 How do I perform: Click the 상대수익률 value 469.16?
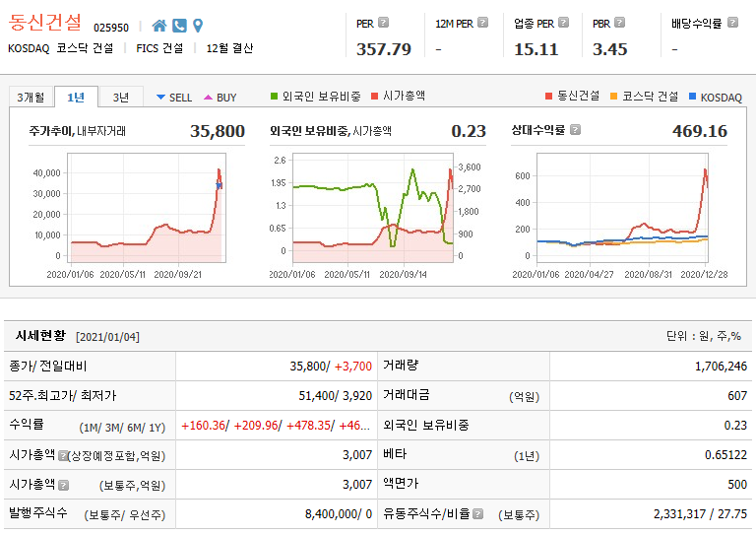[x=700, y=131]
